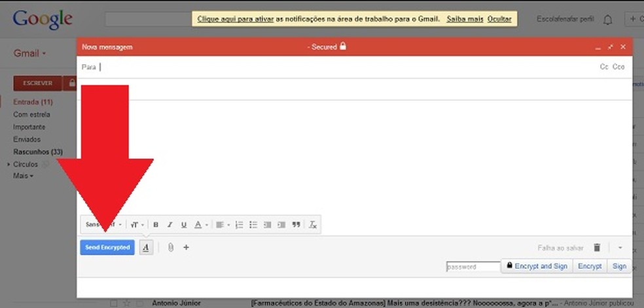The width and height of the screenshot is (644, 308).
Task: Open the font size dropdown
Action: coord(137,225)
